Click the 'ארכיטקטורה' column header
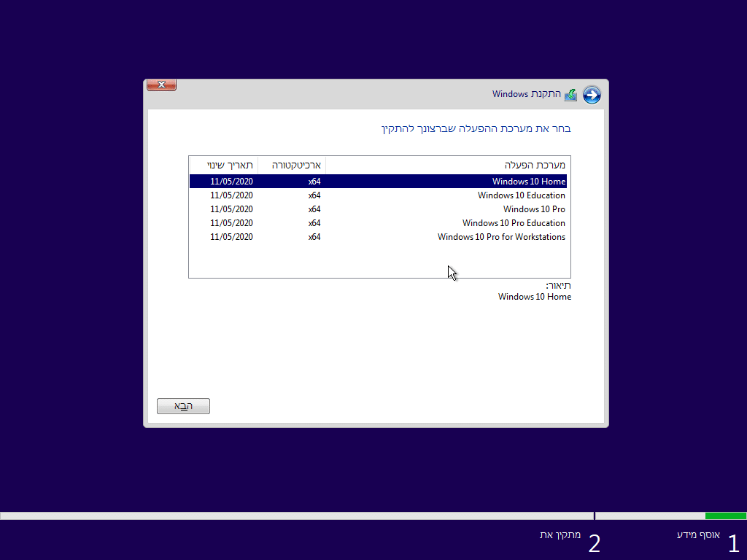Image resolution: width=747 pixels, height=560 pixels. [x=295, y=165]
